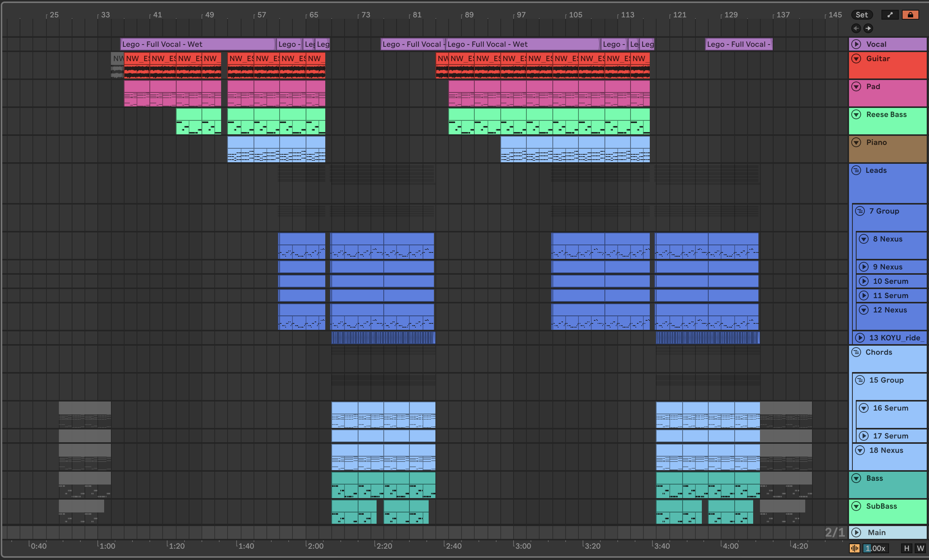Collapse the Leads group track
929x560 pixels.
856,170
